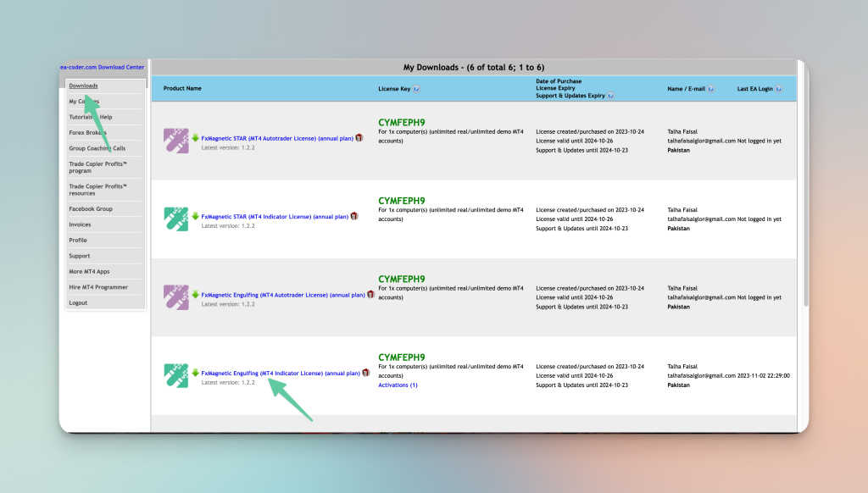Open Downloads in the sidebar menu
This screenshot has height=493, width=868.
pyautogui.click(x=83, y=86)
